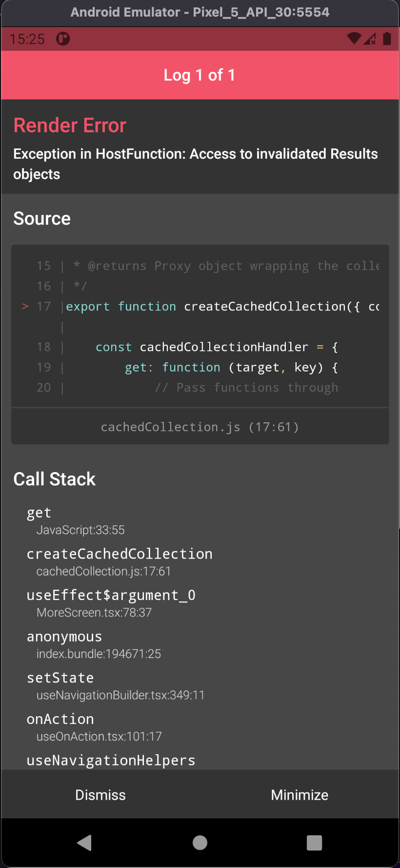This screenshot has height=868, width=400.
Task: Tap the notification icon next to the clock
Action: (x=62, y=39)
